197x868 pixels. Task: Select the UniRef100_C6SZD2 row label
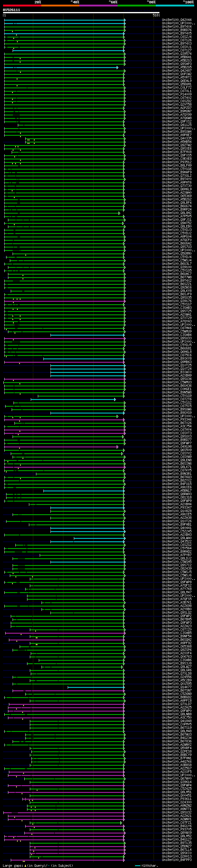(177, 101)
